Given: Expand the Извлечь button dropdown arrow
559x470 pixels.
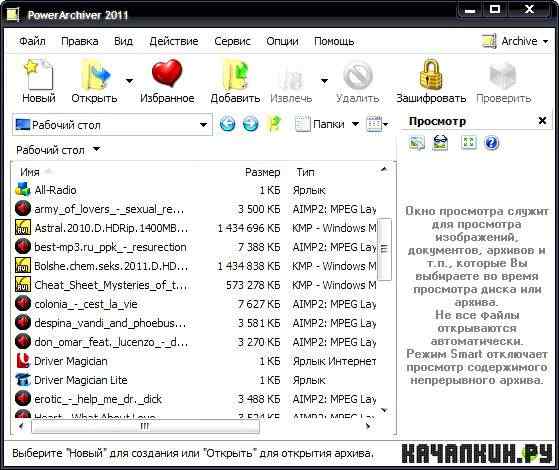Looking at the screenshot, I should 324,81.
